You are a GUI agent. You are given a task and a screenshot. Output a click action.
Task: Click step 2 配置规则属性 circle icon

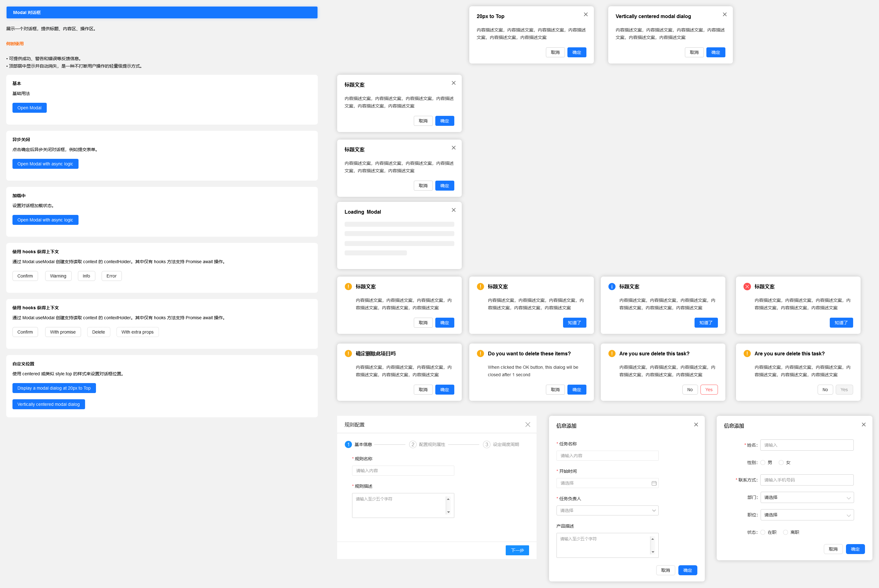413,444
